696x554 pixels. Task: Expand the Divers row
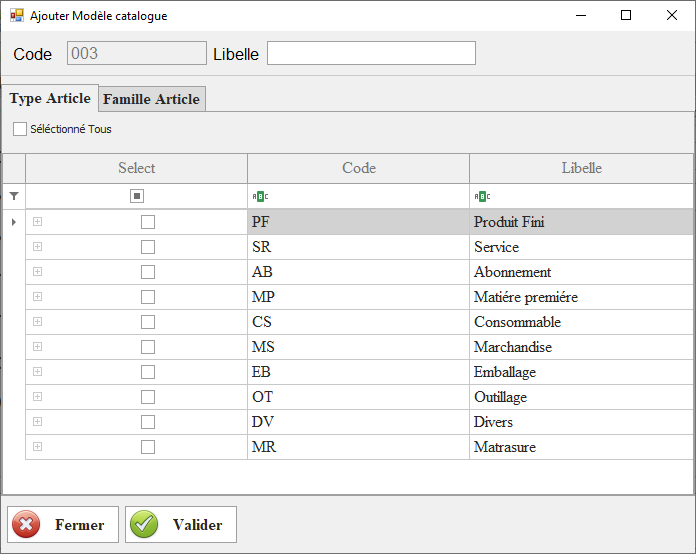pyautogui.click(x=38, y=422)
